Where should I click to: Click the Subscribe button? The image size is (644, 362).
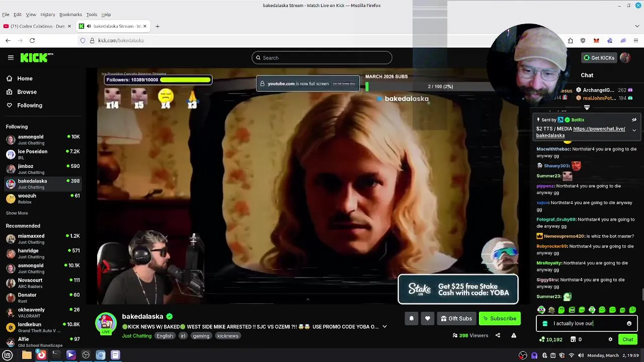pos(500,318)
